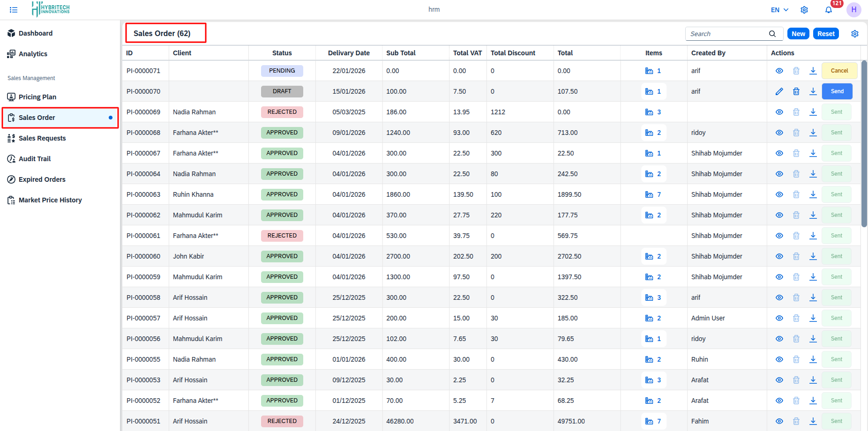Viewport: 868px width, 431px height.
Task: Cancel the pending order PI-0000071
Action: pyautogui.click(x=839, y=71)
